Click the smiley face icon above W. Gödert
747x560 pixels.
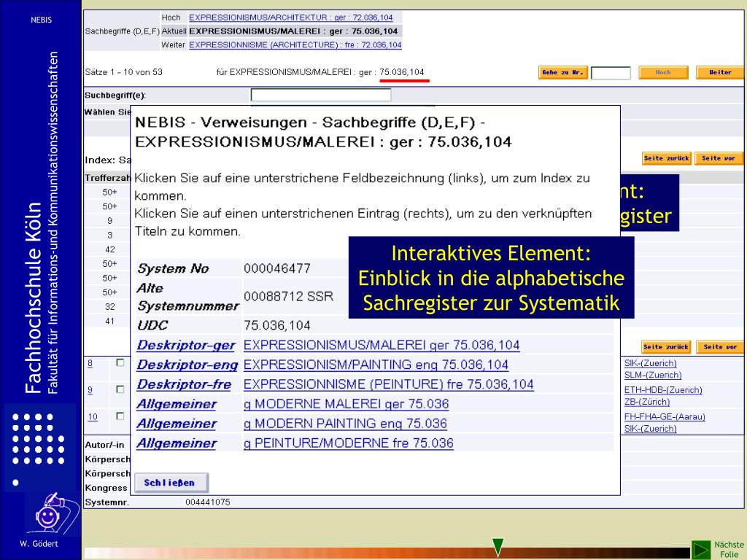(x=48, y=515)
